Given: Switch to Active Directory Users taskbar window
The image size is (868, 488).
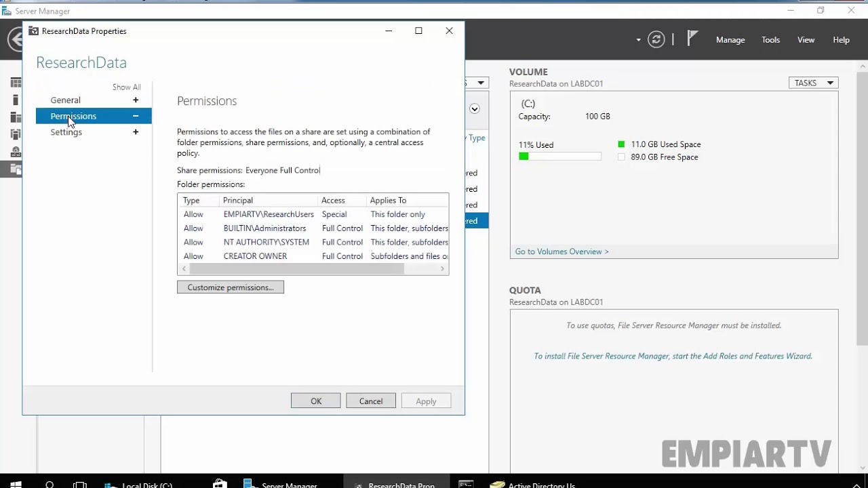Looking at the screenshot, I should coord(533,485).
